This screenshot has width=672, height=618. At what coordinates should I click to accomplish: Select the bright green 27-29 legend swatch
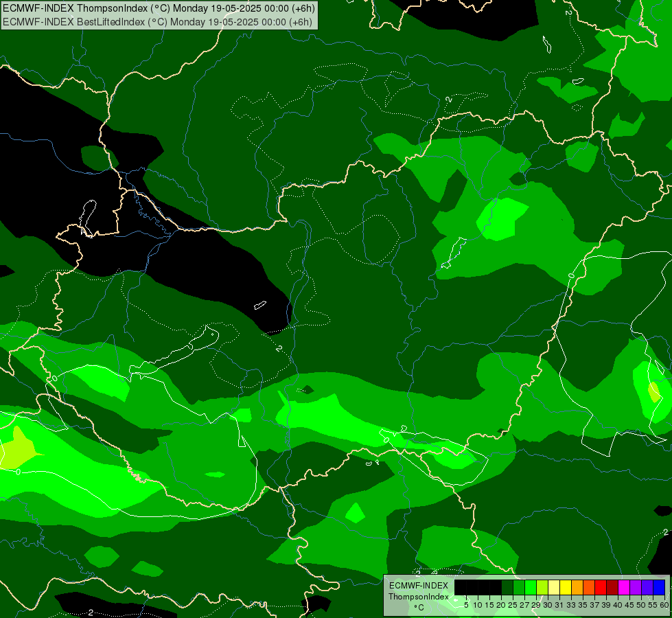point(531,587)
